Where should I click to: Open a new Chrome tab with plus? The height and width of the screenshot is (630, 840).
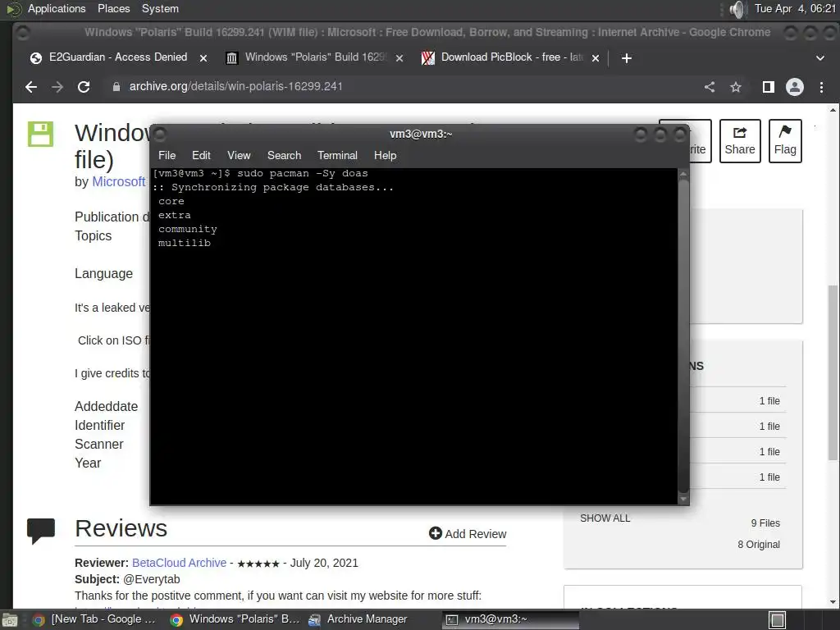(x=626, y=58)
